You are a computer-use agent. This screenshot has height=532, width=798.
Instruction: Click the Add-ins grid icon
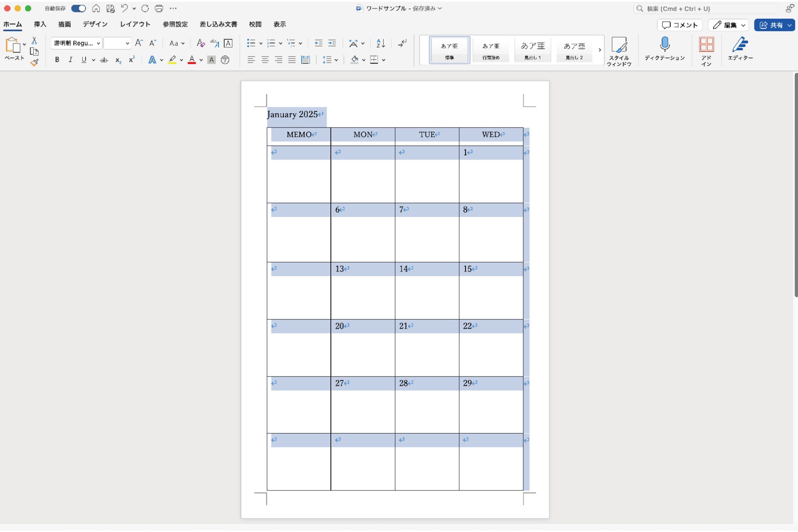(706, 45)
